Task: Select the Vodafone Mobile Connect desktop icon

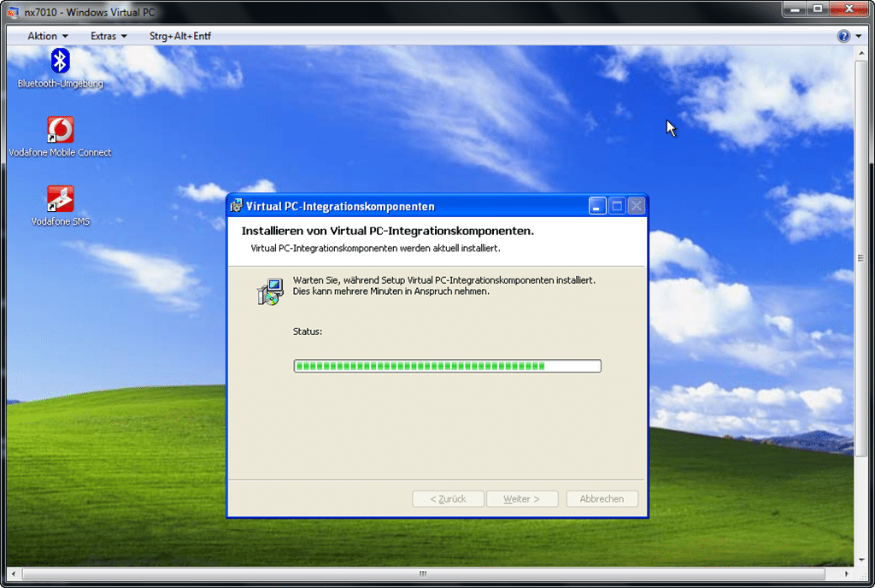Action: (61, 137)
